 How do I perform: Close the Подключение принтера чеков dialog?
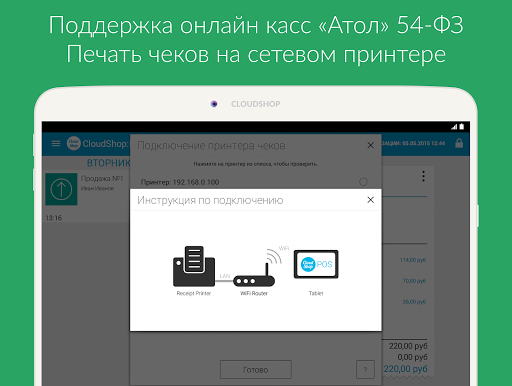370,145
